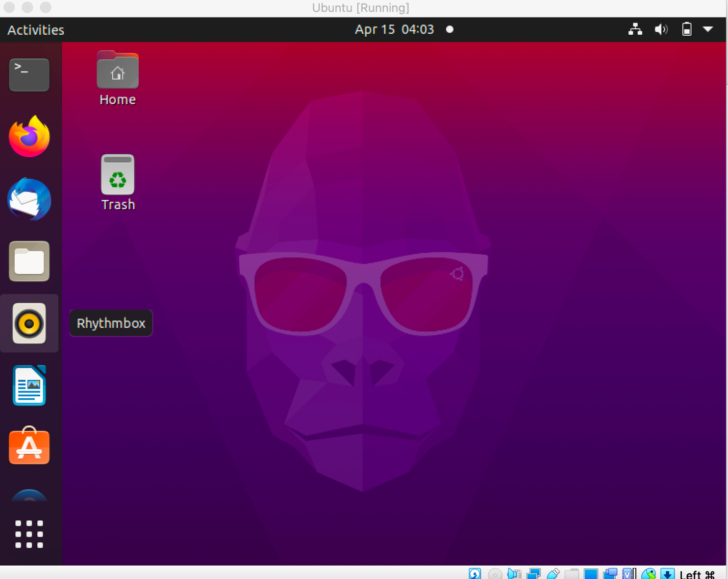Click the VirtualBox optical drive icon

(x=494, y=574)
